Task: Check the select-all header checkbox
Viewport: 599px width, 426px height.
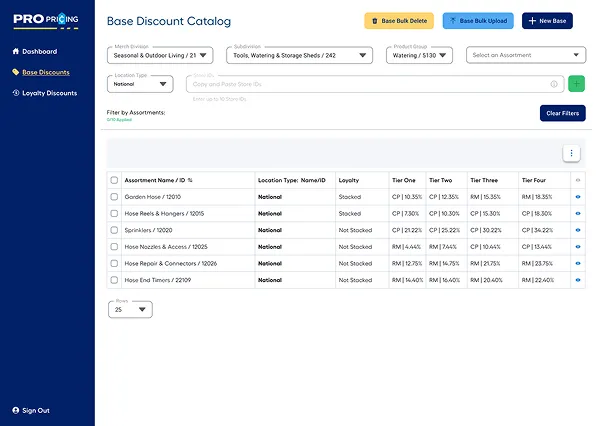Action: point(114,180)
